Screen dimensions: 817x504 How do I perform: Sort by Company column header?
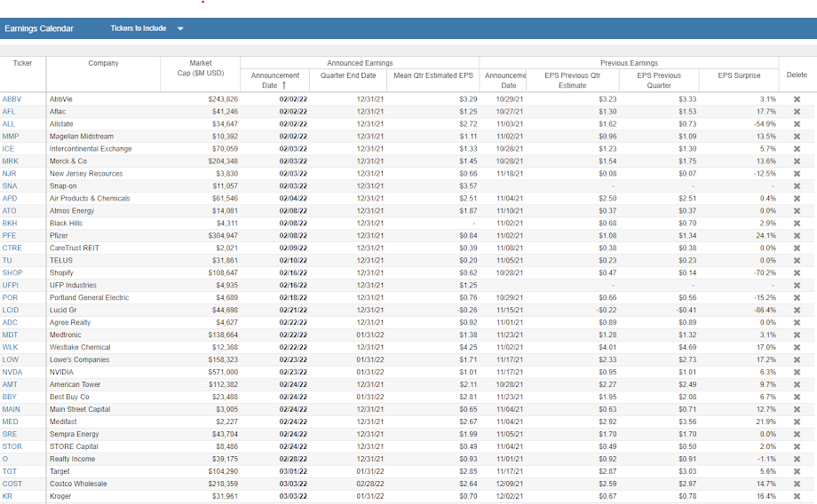[103, 63]
